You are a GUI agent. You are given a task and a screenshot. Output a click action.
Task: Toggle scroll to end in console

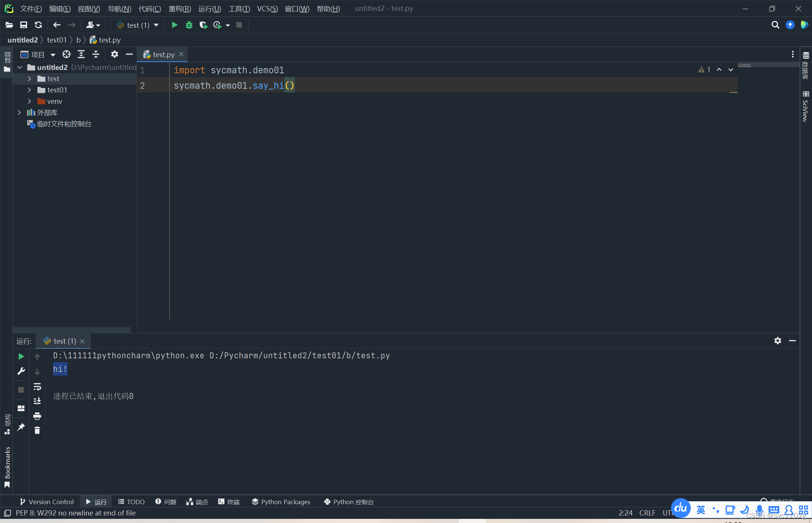tap(37, 401)
